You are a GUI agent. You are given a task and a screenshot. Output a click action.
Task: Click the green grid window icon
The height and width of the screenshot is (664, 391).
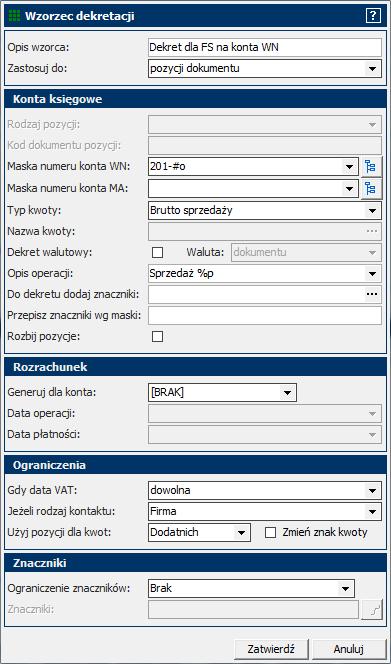coord(14,16)
